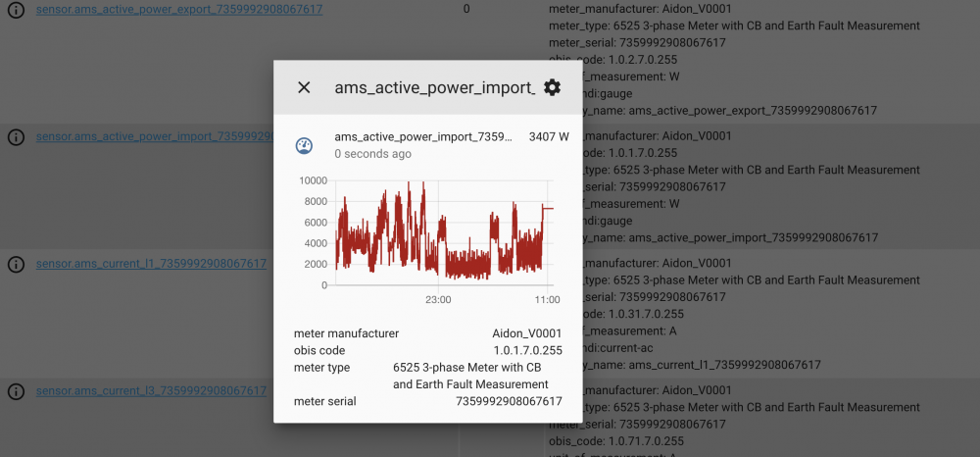Open sensor.ams_current_l1 entity link
980x457 pixels.
point(151,264)
